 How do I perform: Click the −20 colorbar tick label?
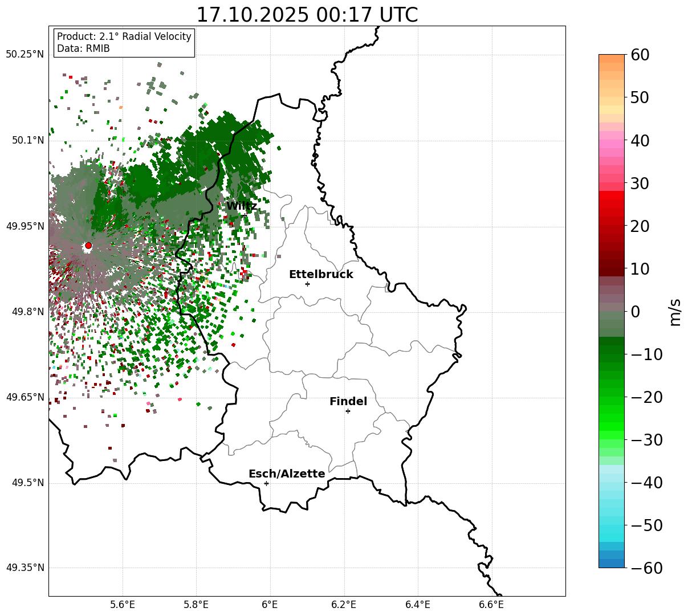point(646,397)
